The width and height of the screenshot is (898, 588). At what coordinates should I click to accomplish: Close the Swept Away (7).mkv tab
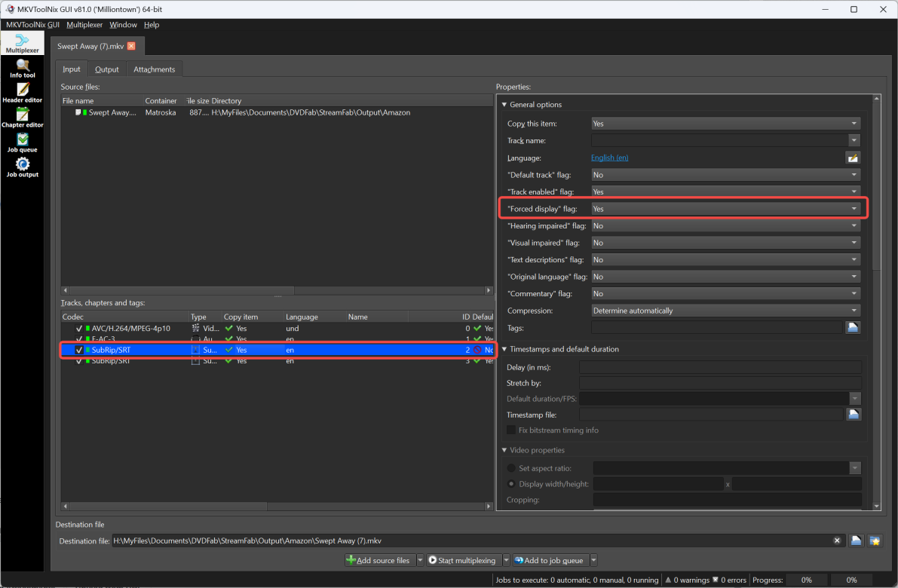click(x=131, y=46)
